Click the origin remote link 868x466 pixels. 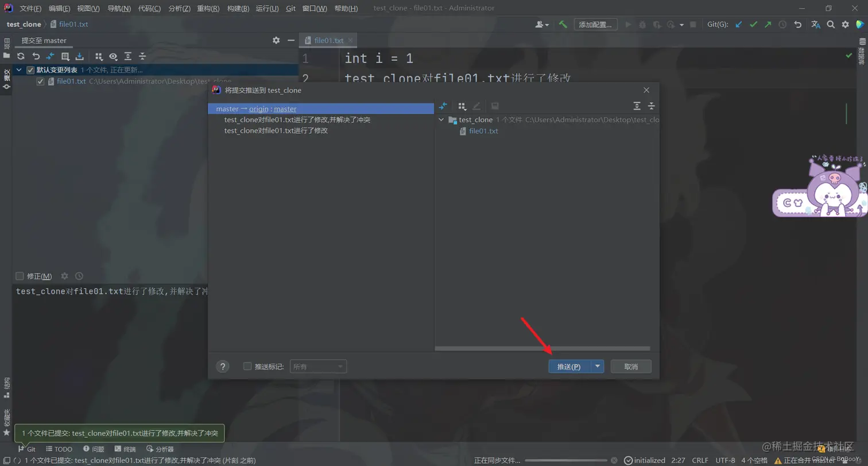259,109
